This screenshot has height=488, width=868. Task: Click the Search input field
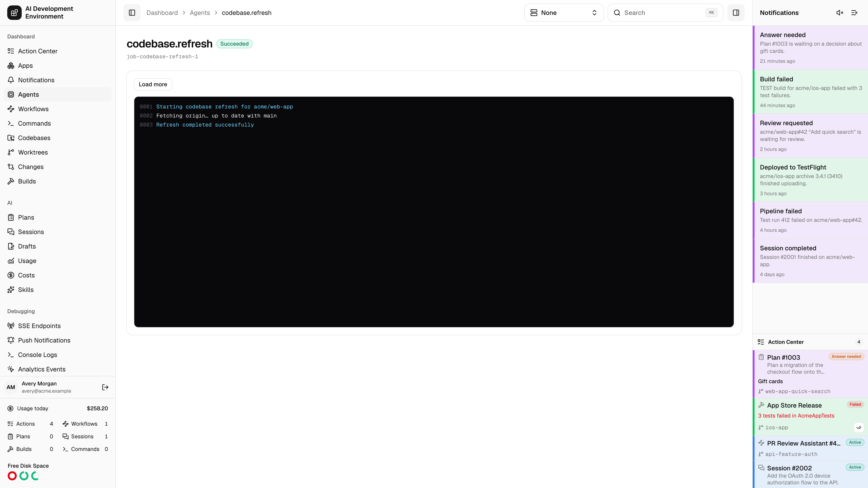665,13
